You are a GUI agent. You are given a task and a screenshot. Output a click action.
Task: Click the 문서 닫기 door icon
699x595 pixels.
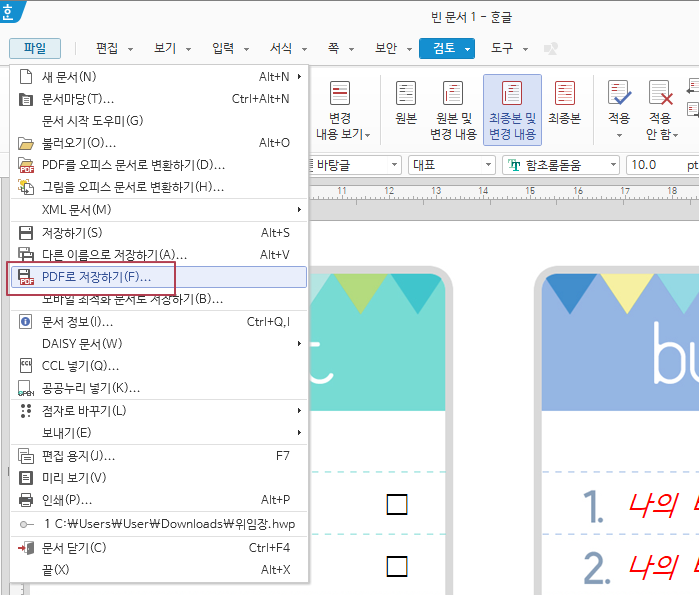pos(26,547)
